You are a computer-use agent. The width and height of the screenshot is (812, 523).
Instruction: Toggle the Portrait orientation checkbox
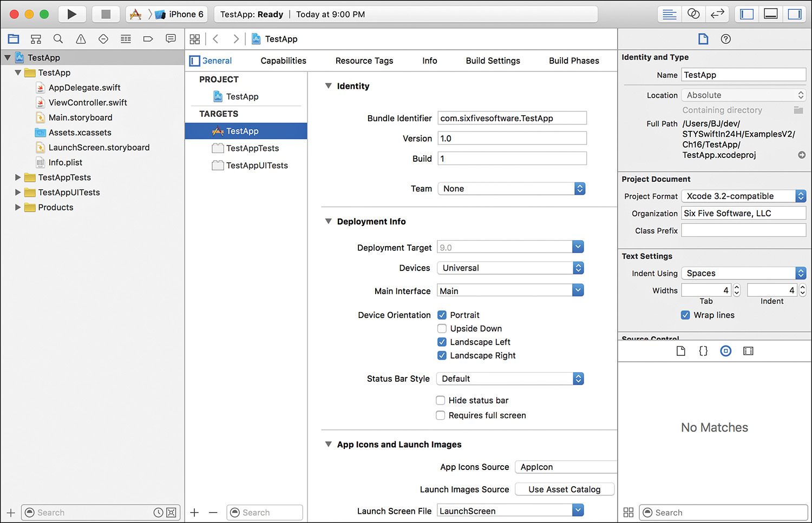tap(442, 315)
